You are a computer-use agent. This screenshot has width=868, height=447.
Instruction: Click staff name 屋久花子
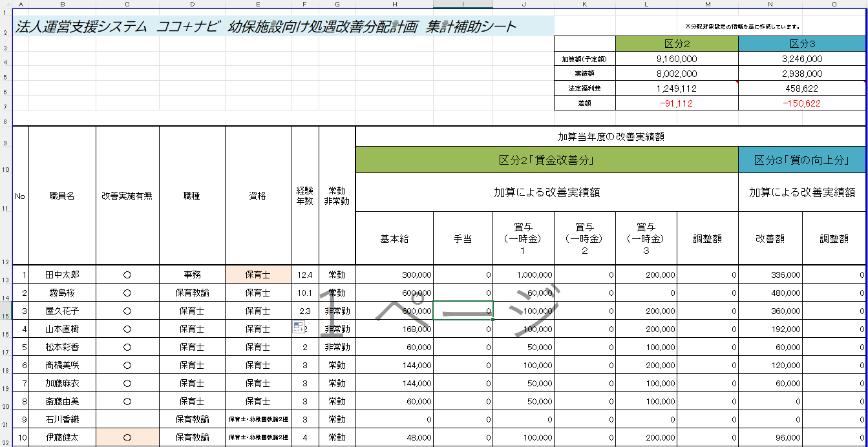62,311
